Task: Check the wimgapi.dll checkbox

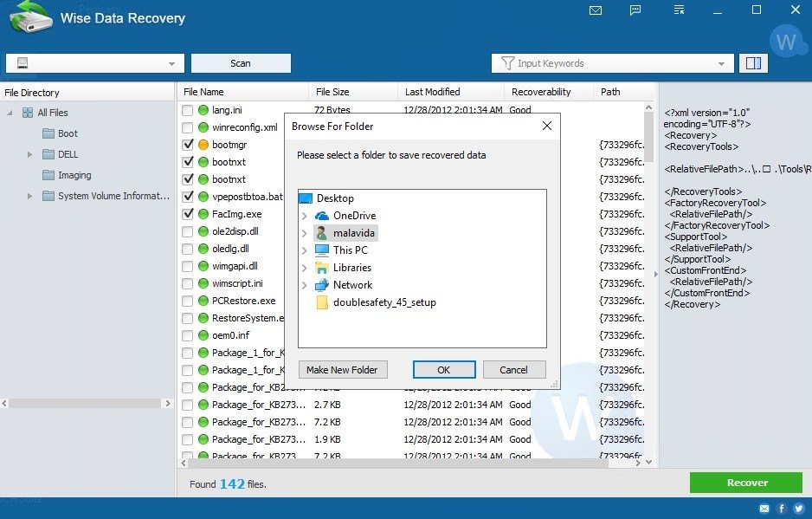Action: coord(188,266)
